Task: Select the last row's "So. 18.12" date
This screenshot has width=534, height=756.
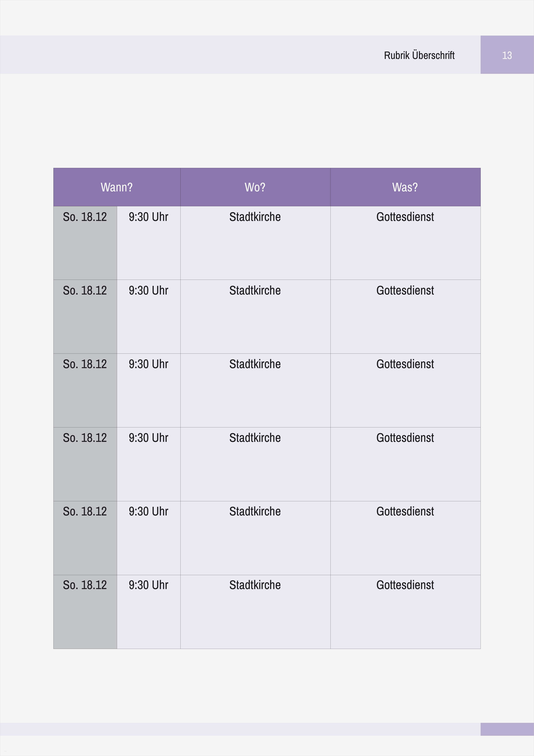Action: point(85,585)
